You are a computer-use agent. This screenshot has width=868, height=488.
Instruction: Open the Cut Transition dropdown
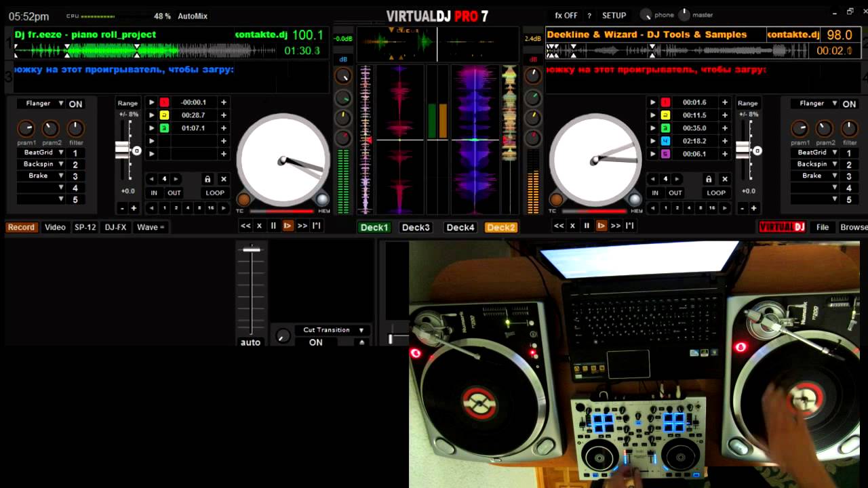click(333, 330)
